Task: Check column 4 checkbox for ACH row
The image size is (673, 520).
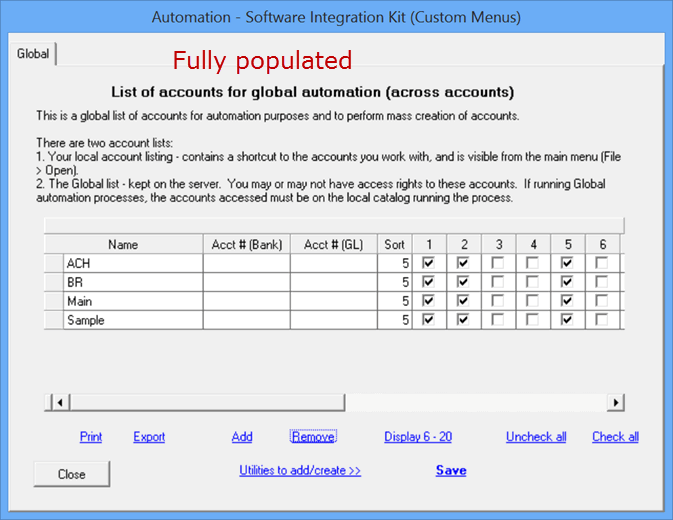Action: pos(533,263)
